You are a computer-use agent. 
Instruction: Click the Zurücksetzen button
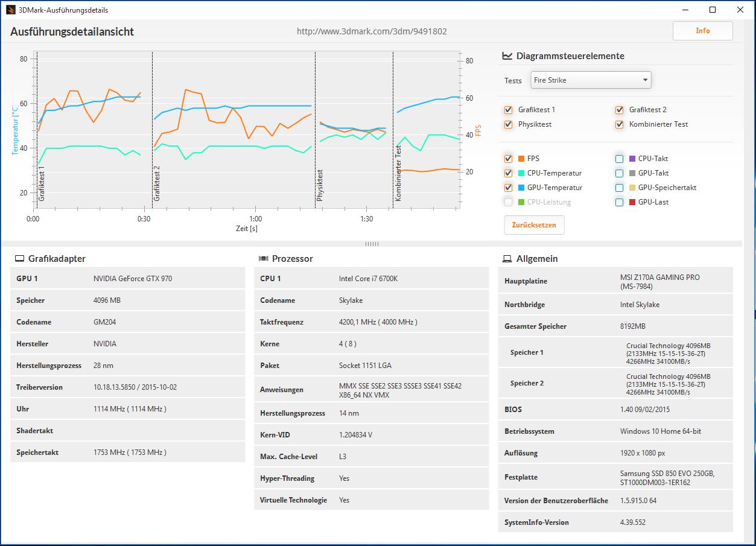534,225
